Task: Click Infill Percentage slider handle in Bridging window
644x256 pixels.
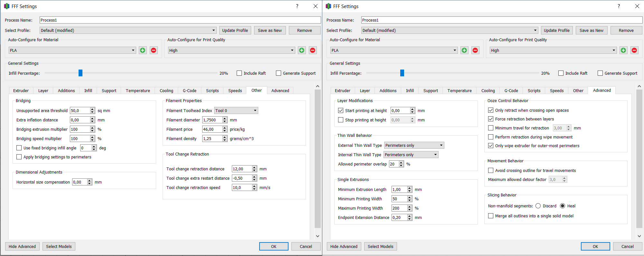Action: click(x=80, y=73)
